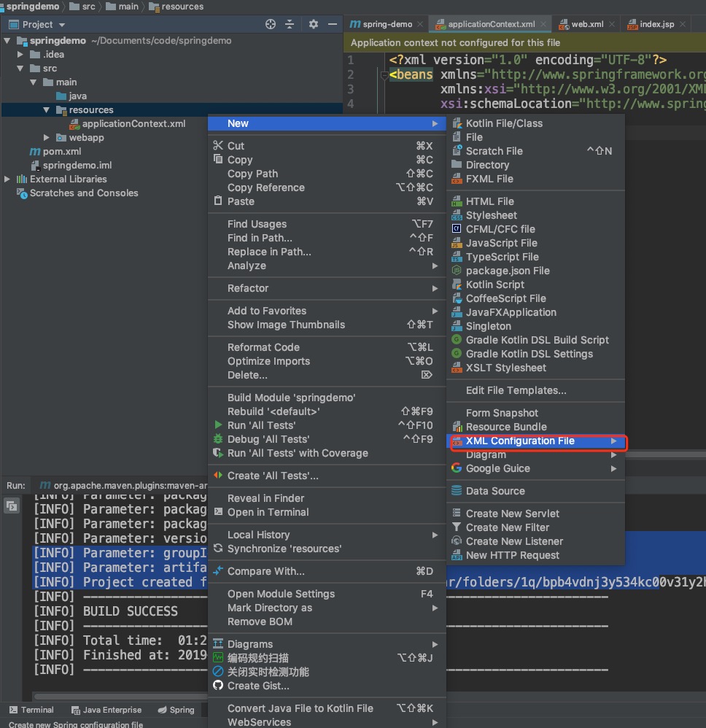This screenshot has height=728, width=706.
Task: Click the Cut scissors icon in context menu
Action: point(217,145)
